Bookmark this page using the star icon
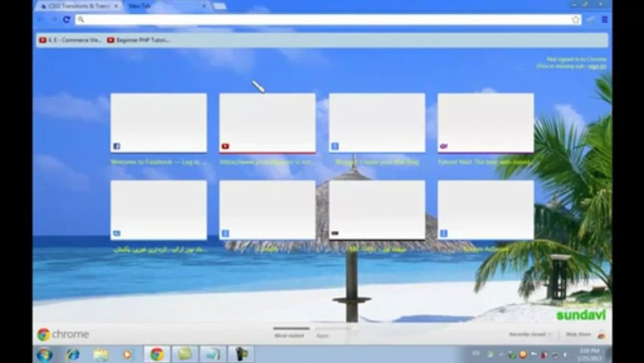644x363 pixels. click(x=576, y=20)
